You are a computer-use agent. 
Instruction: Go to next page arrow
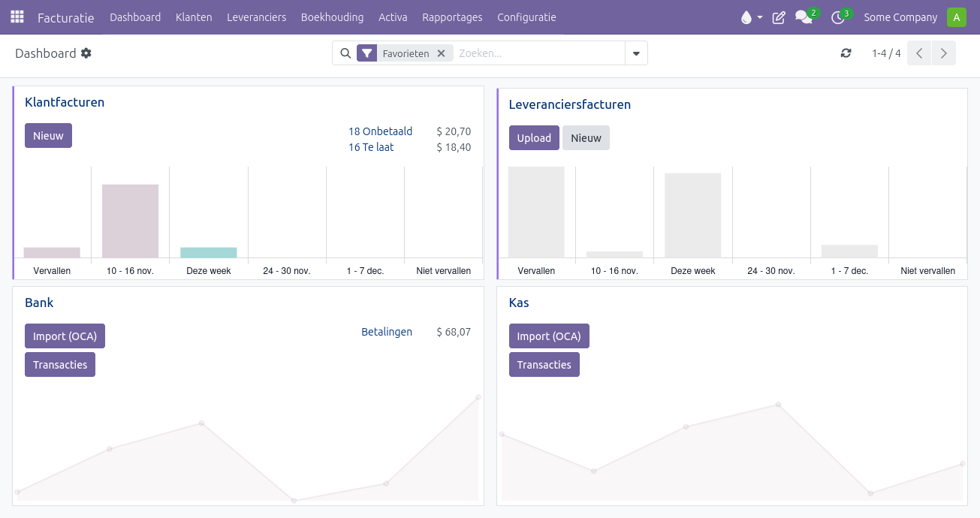pyautogui.click(x=943, y=53)
